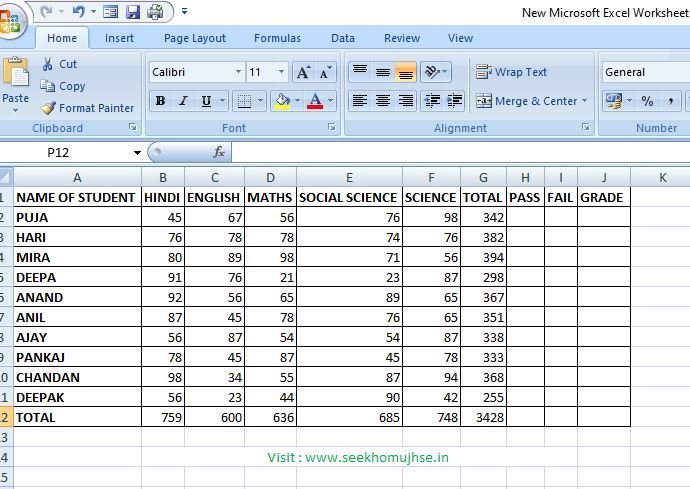Toggle Wrap Text option
The image size is (690, 489).
click(511, 72)
